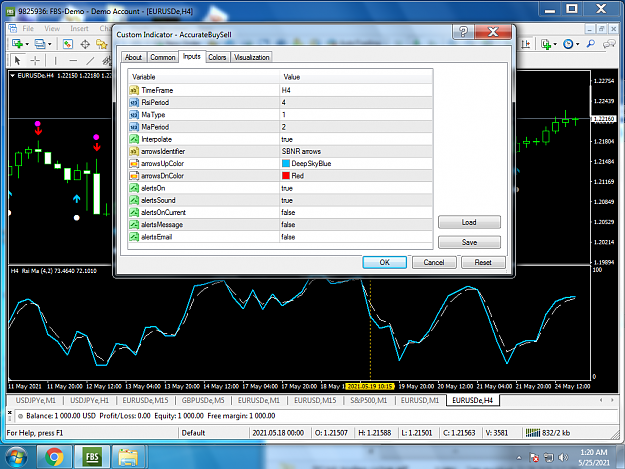625x469 pixels.
Task: Open the File menu
Action: pos(28,29)
